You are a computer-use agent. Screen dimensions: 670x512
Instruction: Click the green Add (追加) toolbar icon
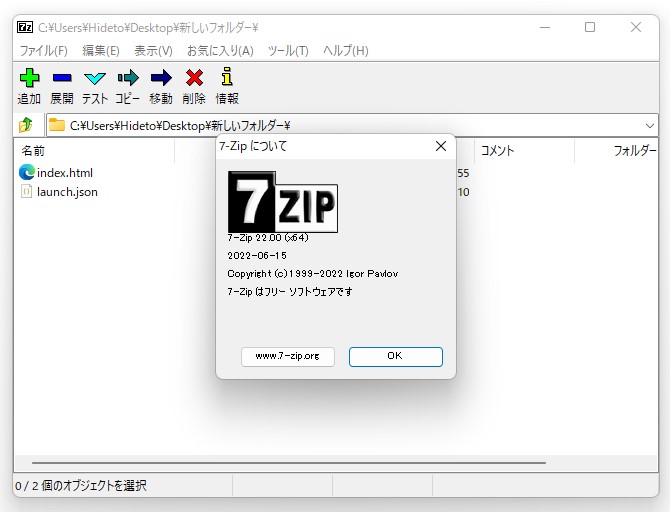click(29, 78)
